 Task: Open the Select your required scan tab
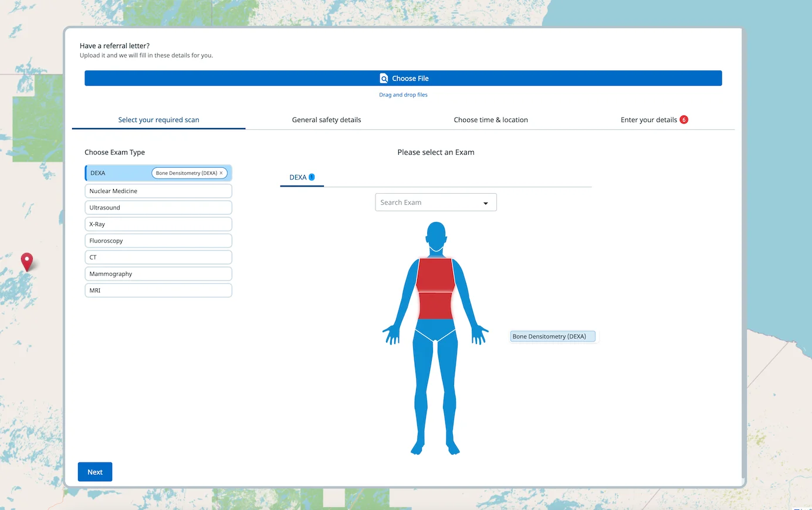point(158,120)
